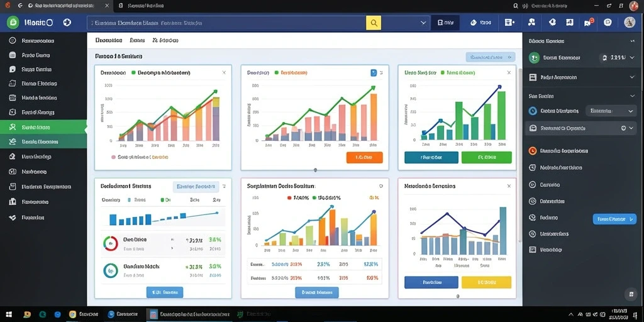Select the highlighted green item in the left sidebar
The width and height of the screenshot is (644, 322).
pos(43,127)
